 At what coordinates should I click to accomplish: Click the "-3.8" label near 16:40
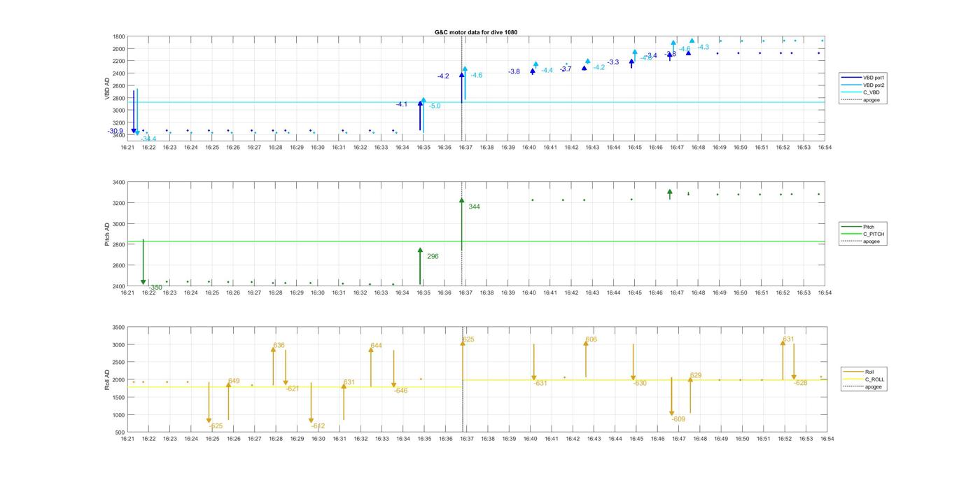point(514,71)
